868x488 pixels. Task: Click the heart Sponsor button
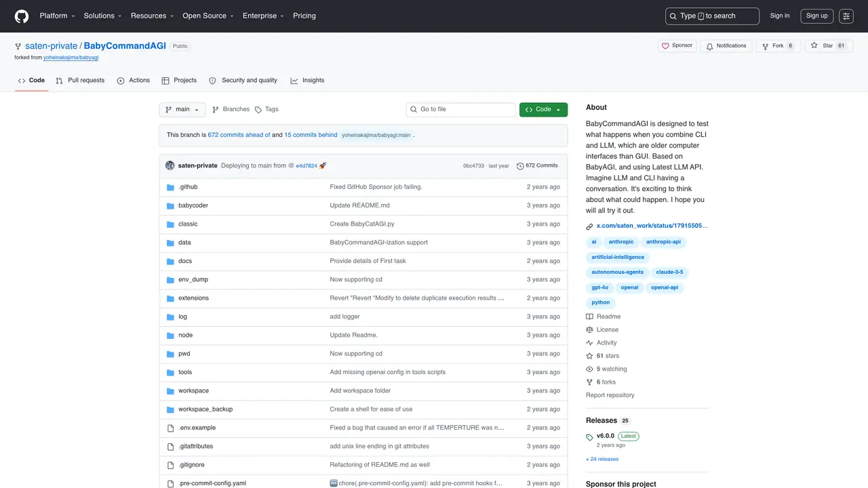tap(677, 46)
